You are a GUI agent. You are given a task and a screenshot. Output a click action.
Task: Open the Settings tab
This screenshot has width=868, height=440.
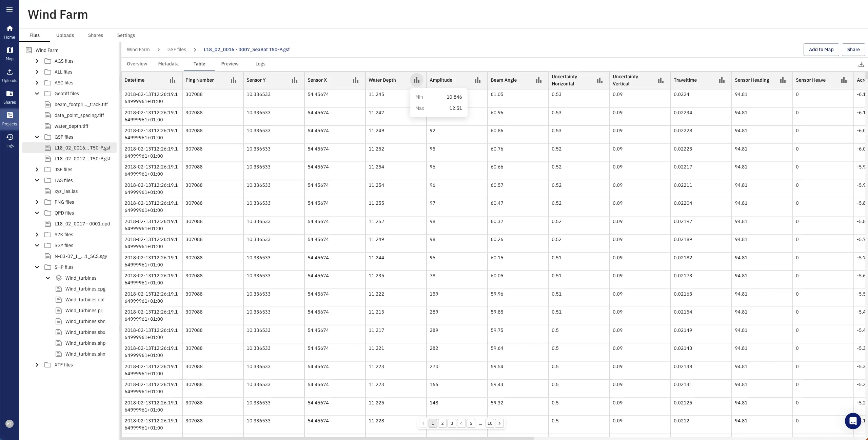126,35
